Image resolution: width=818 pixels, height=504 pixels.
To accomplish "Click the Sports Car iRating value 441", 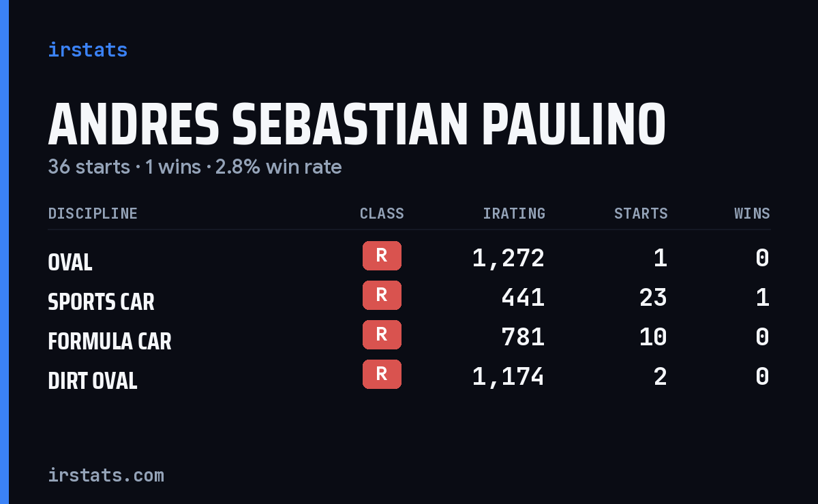I will tap(523, 298).
